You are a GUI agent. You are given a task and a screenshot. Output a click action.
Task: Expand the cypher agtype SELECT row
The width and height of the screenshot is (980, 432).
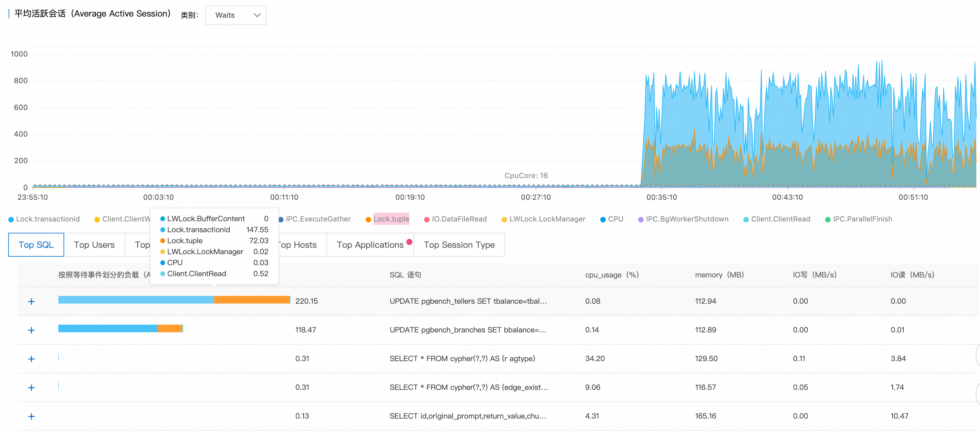(31, 359)
